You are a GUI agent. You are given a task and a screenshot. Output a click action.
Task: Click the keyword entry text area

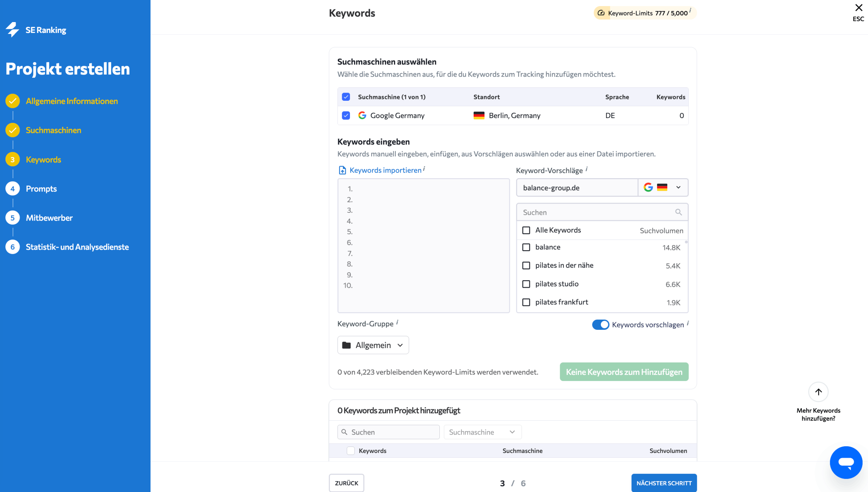tap(423, 246)
